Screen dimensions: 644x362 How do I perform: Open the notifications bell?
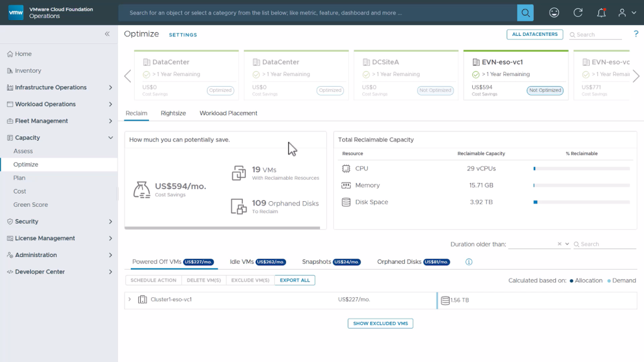point(602,13)
